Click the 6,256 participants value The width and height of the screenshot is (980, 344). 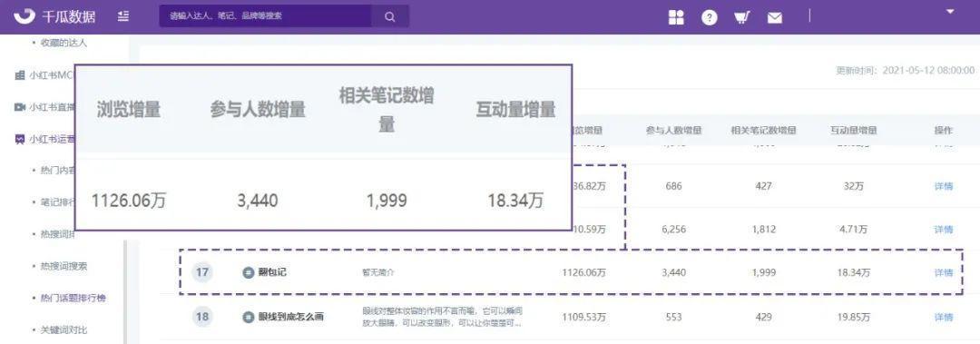673,230
